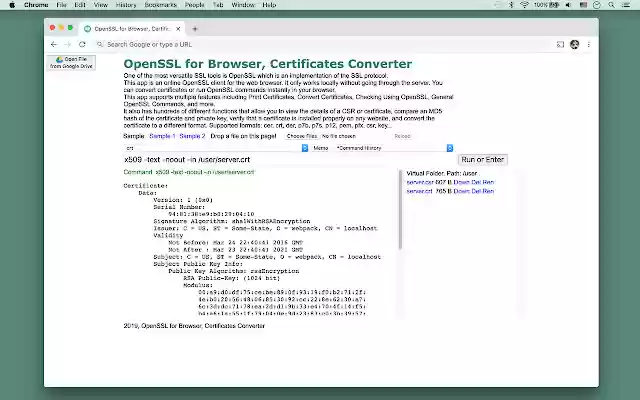The image size is (640, 400).
Task: Open the Chrome profile avatar
Action: point(574,44)
